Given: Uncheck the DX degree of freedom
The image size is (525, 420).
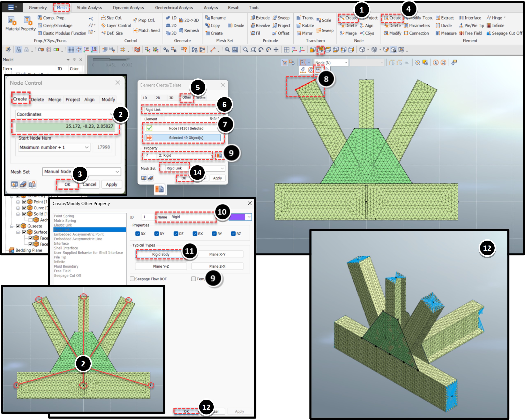Looking at the screenshot, I should (x=138, y=233).
